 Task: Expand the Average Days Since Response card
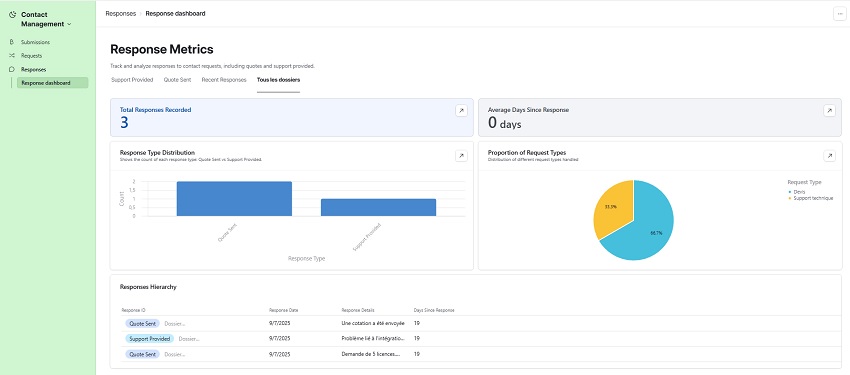(829, 111)
